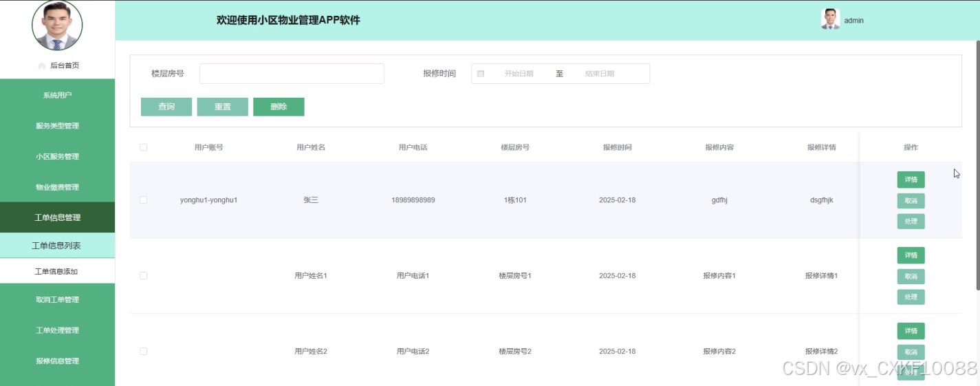980x386 pixels.
Task: Click the 张三 name cell
Action: [311, 200]
